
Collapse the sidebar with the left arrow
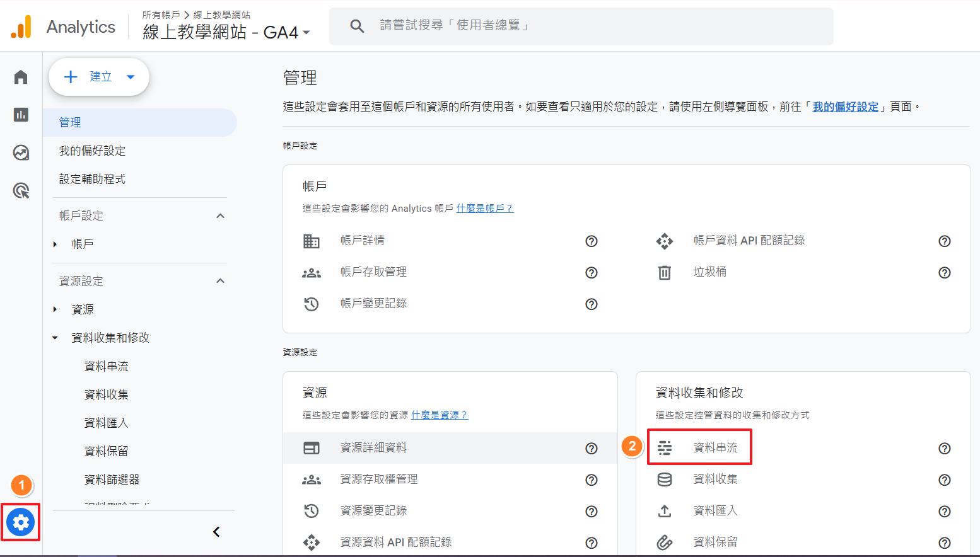pyautogui.click(x=216, y=532)
